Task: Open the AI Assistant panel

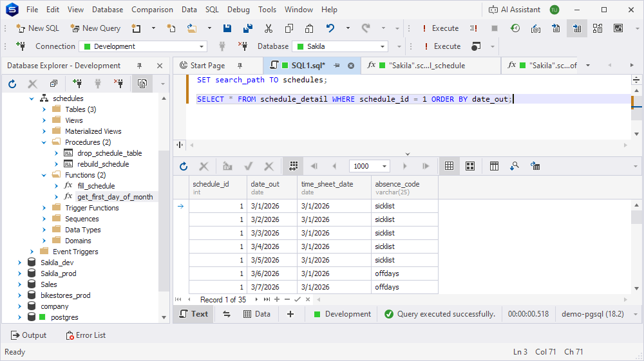Action: (514, 10)
